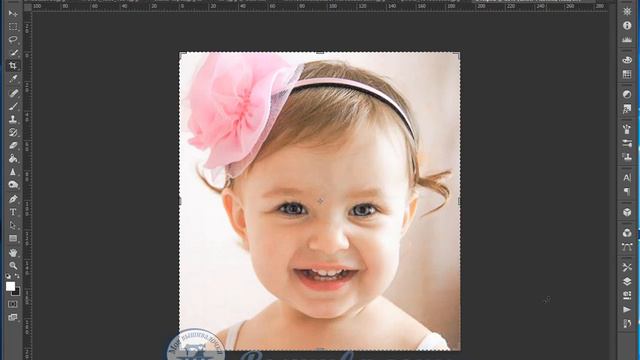Open the white foreground color picker

click(x=10, y=286)
